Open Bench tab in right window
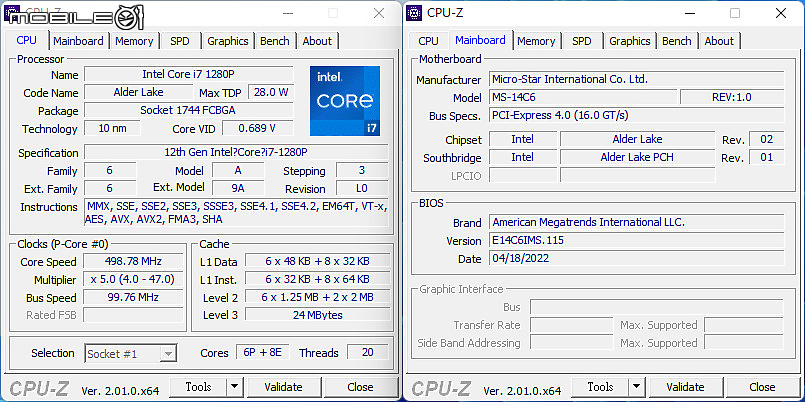This screenshot has width=805, height=402. click(677, 41)
